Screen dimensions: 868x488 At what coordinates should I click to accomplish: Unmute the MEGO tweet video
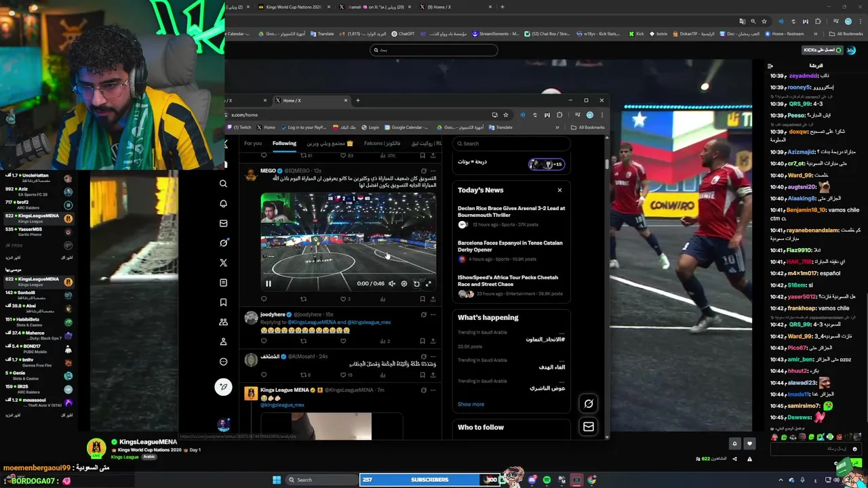(x=392, y=284)
